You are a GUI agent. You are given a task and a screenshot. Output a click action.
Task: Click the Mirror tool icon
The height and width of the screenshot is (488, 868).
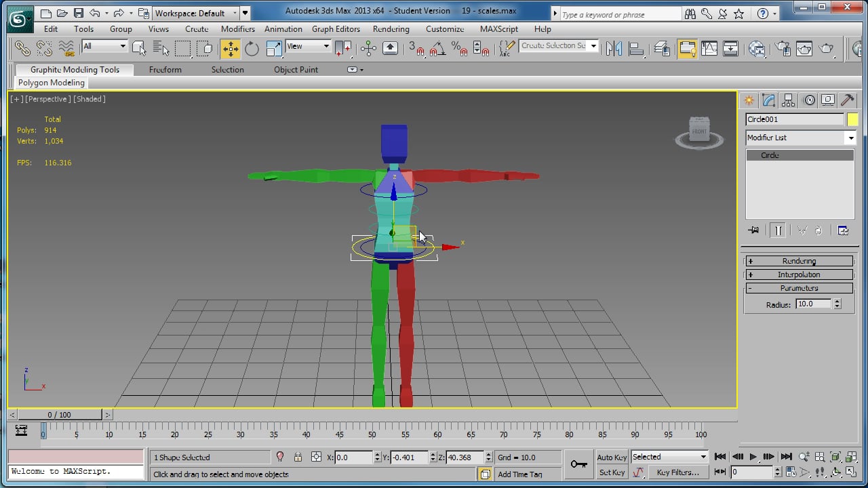coord(614,48)
